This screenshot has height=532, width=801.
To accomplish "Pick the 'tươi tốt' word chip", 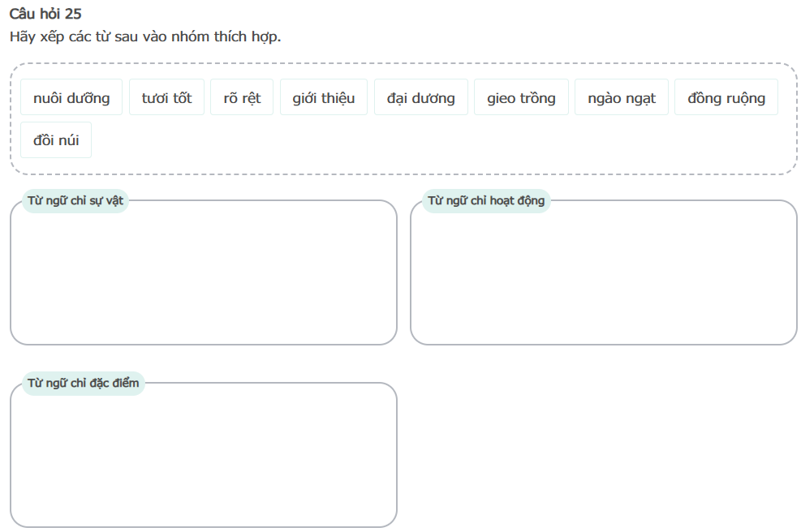I will click(166, 97).
